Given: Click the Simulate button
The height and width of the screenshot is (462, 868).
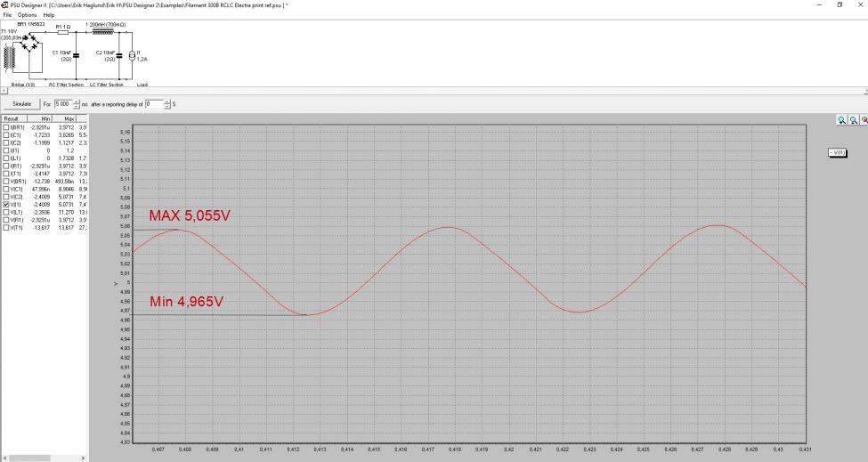Looking at the screenshot, I should pyautogui.click(x=22, y=104).
